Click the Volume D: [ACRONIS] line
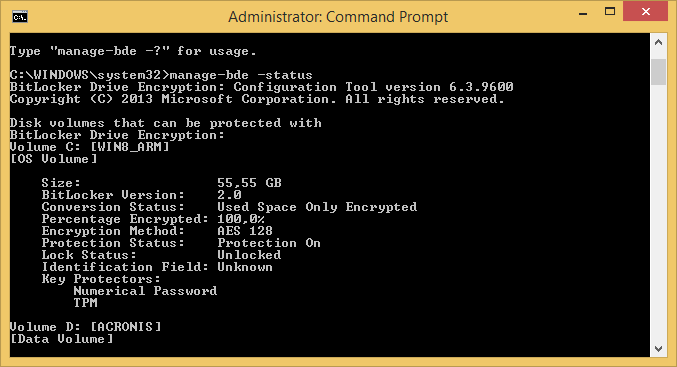 [85, 327]
